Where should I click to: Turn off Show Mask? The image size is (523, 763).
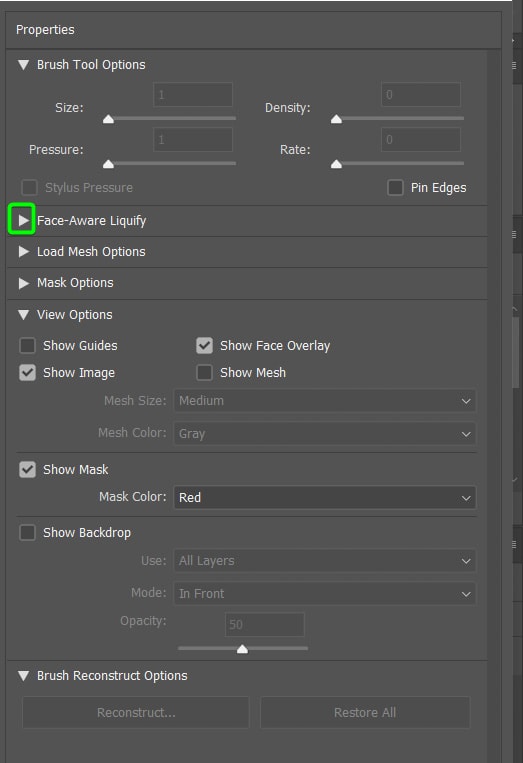[x=27, y=470]
